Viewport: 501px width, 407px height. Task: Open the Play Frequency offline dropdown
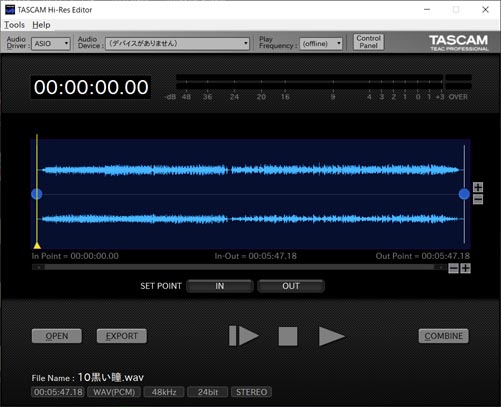pyautogui.click(x=321, y=44)
